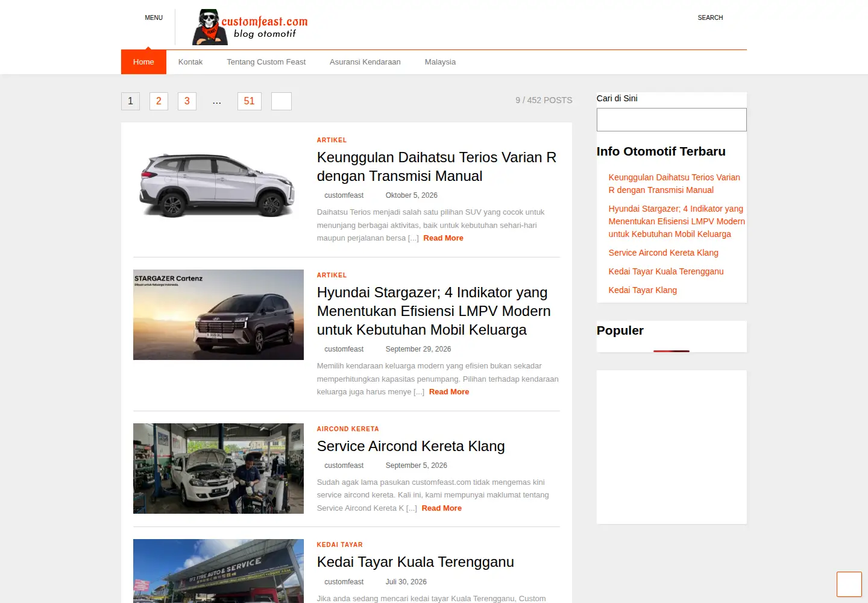Click Read More on the Daihatsu Terios excerpt

443,238
